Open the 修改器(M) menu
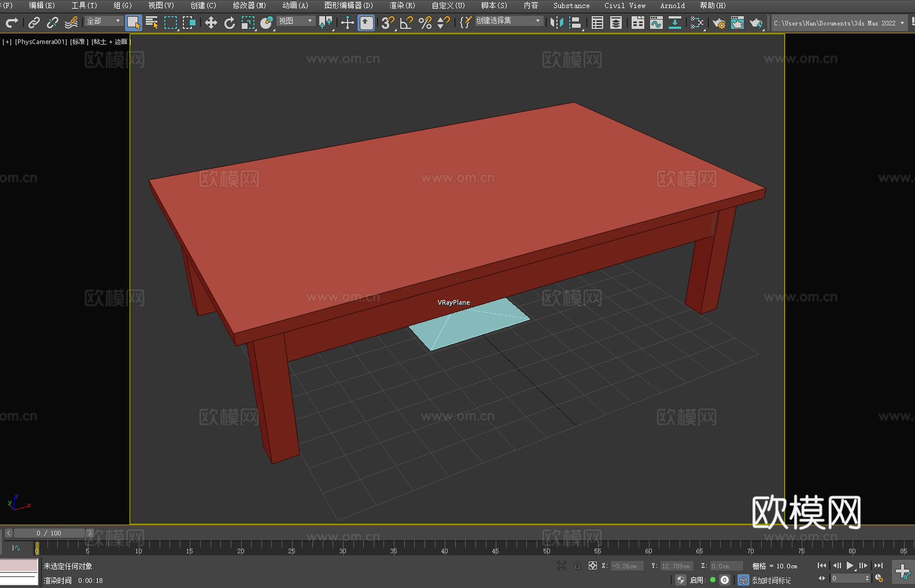 pyautogui.click(x=249, y=5)
